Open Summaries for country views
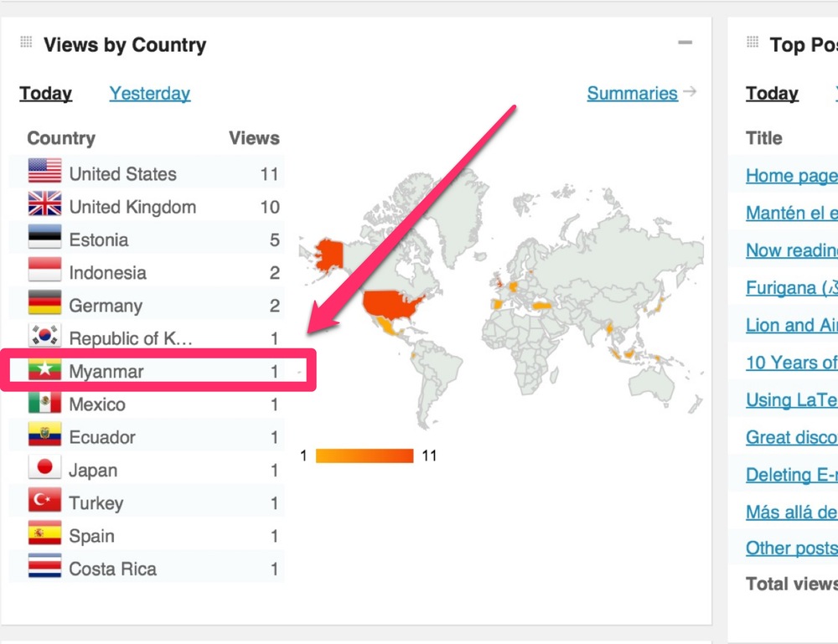The height and width of the screenshot is (644, 838). pos(632,93)
